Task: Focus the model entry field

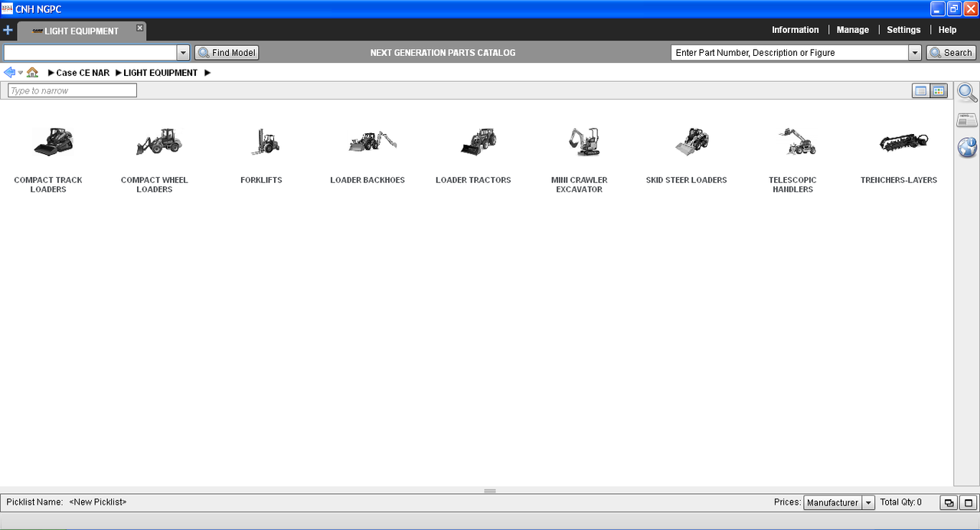Action: point(90,53)
